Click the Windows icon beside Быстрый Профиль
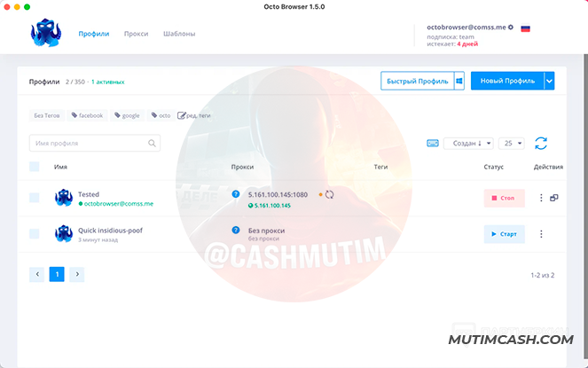The image size is (588, 368). (x=459, y=81)
